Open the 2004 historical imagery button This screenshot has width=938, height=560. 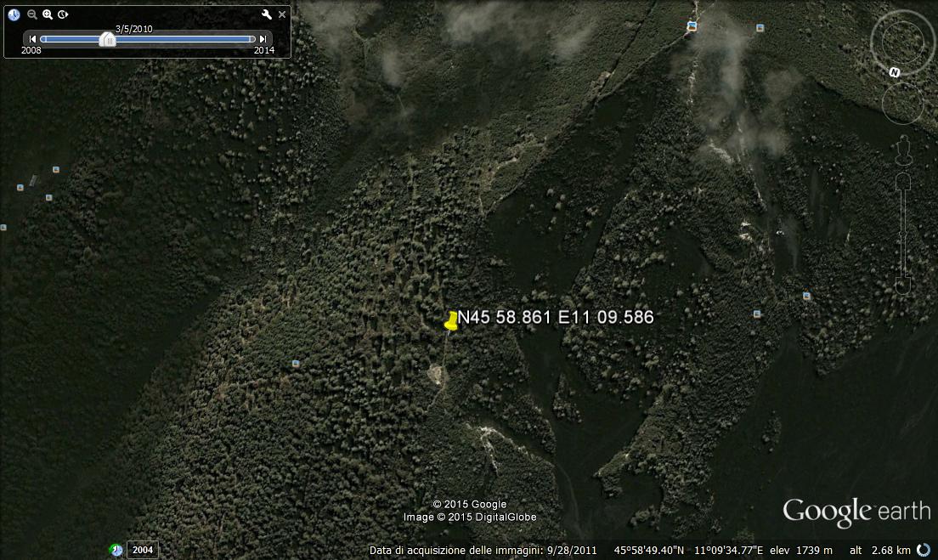[x=143, y=550]
